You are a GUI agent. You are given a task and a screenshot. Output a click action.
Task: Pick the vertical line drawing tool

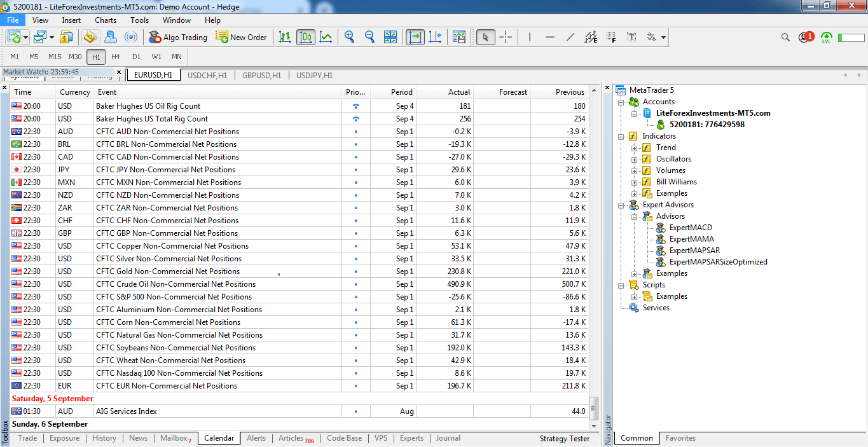tap(529, 38)
